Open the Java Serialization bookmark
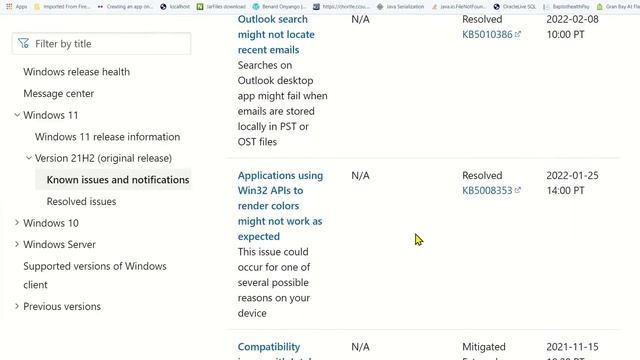The image size is (640, 360). pyautogui.click(x=400, y=7)
